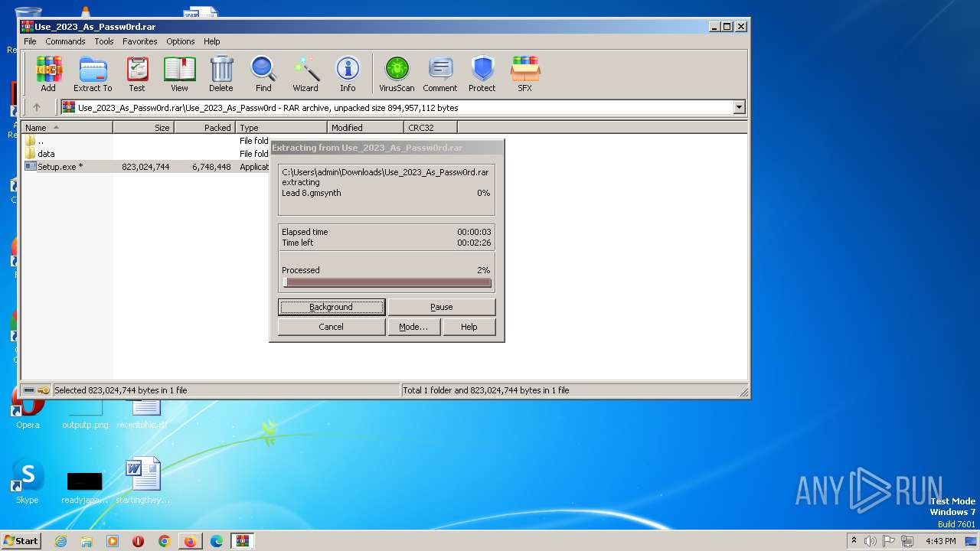The image size is (980, 551).
Task: Open the Tools menu
Action: pos(104,41)
